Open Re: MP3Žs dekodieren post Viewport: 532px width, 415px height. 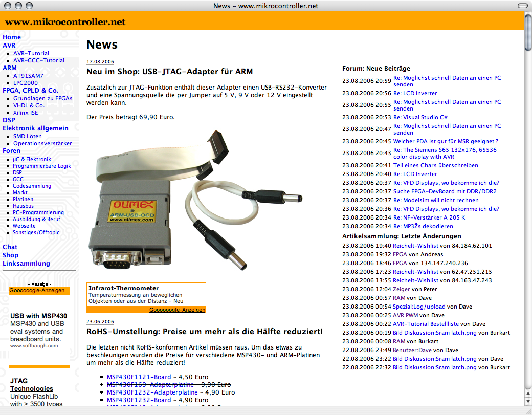423,226
